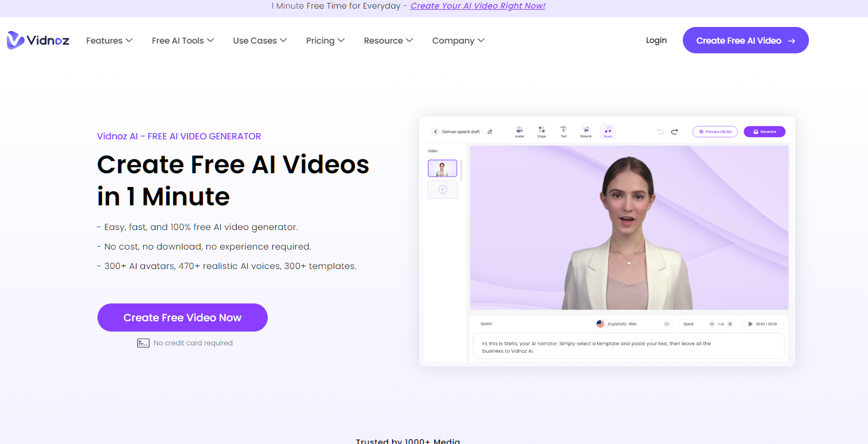
Task: Click the back arrow beside German speech draft
Action: click(x=435, y=131)
